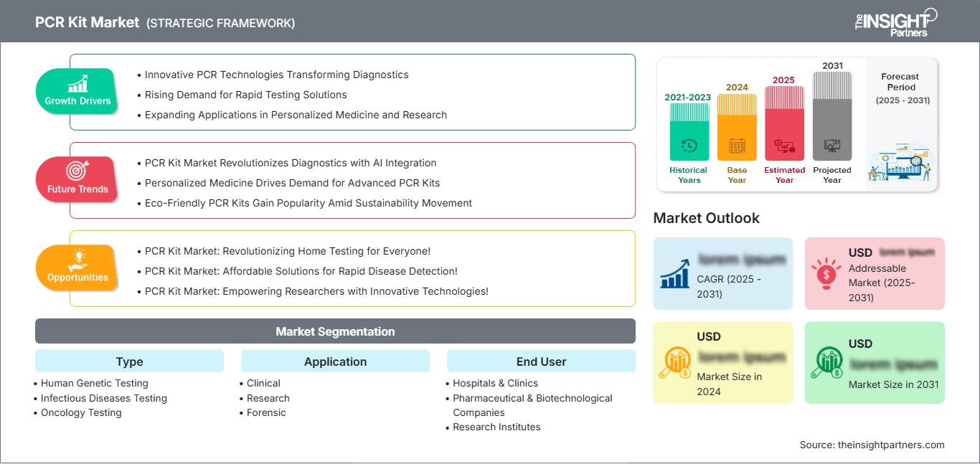The height and width of the screenshot is (464, 980).
Task: Click the Market Segmentation header bar
Action: 335,331
